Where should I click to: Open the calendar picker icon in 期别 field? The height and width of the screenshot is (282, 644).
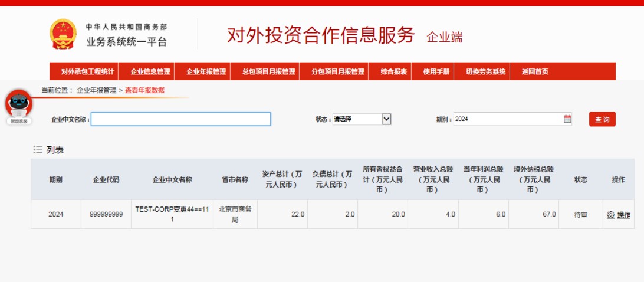567,119
